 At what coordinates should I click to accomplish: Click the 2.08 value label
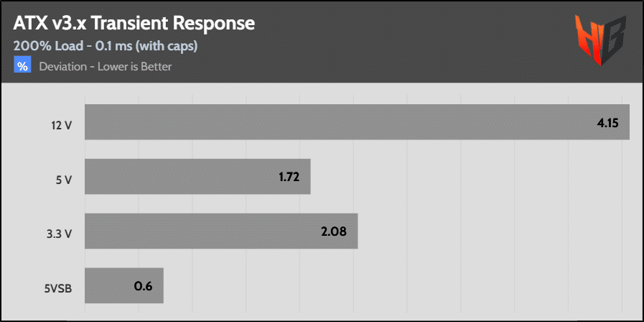pyautogui.click(x=334, y=231)
